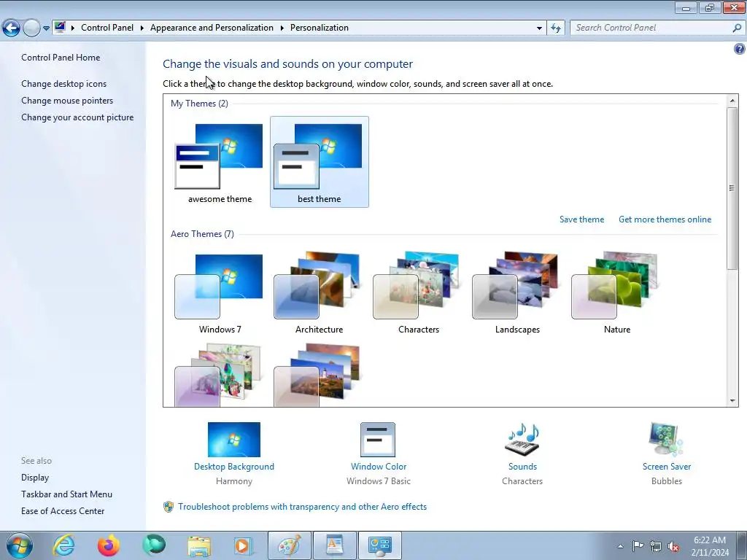Image resolution: width=747 pixels, height=560 pixels.
Task: Click the theme list scroll down arrow
Action: (x=732, y=401)
